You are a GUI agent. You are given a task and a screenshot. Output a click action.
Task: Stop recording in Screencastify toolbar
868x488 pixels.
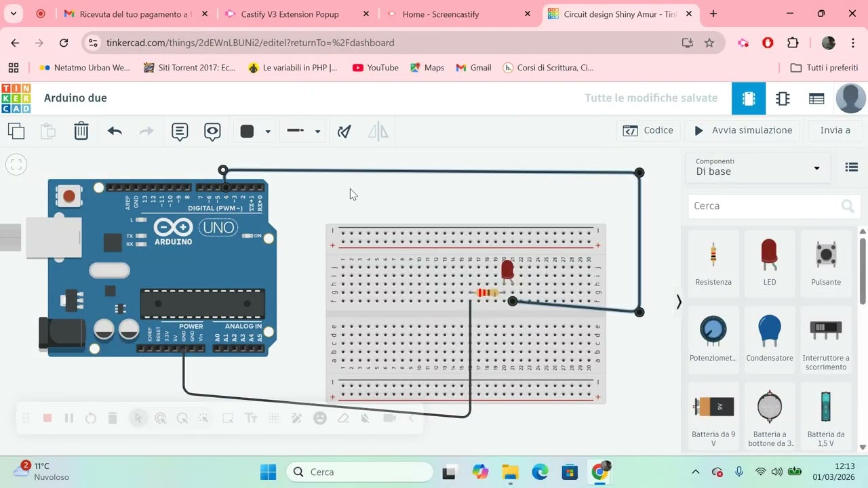(47, 418)
